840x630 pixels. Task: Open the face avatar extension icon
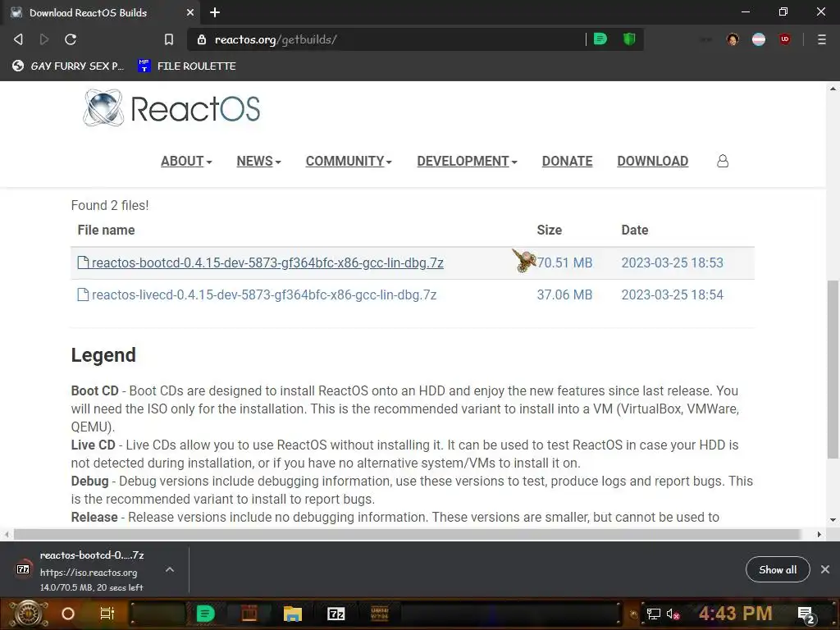(733, 39)
